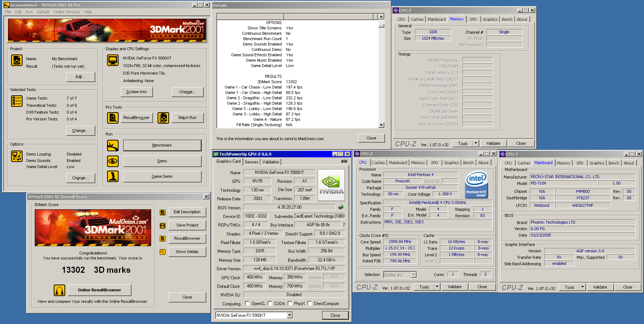Click the ResultBrowser magnifier icon in Pro Tools
This screenshot has height=324, width=644.
(113, 118)
